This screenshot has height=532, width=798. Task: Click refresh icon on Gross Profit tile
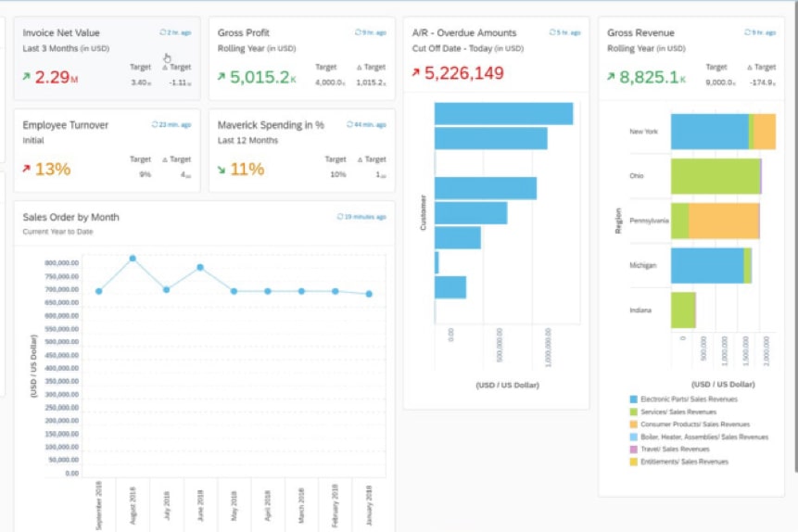357,32
